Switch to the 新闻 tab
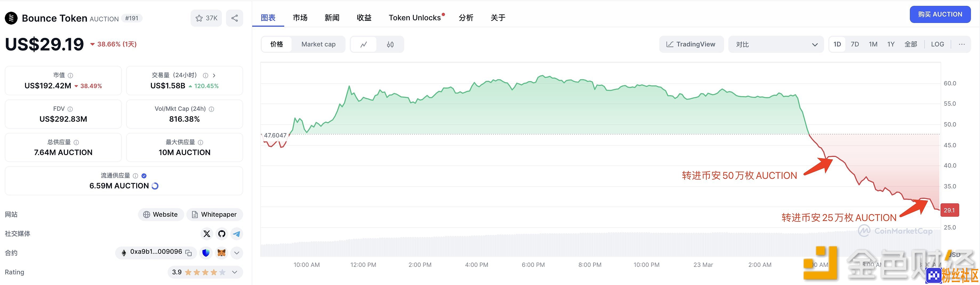This screenshot has height=285, width=980. (x=332, y=18)
